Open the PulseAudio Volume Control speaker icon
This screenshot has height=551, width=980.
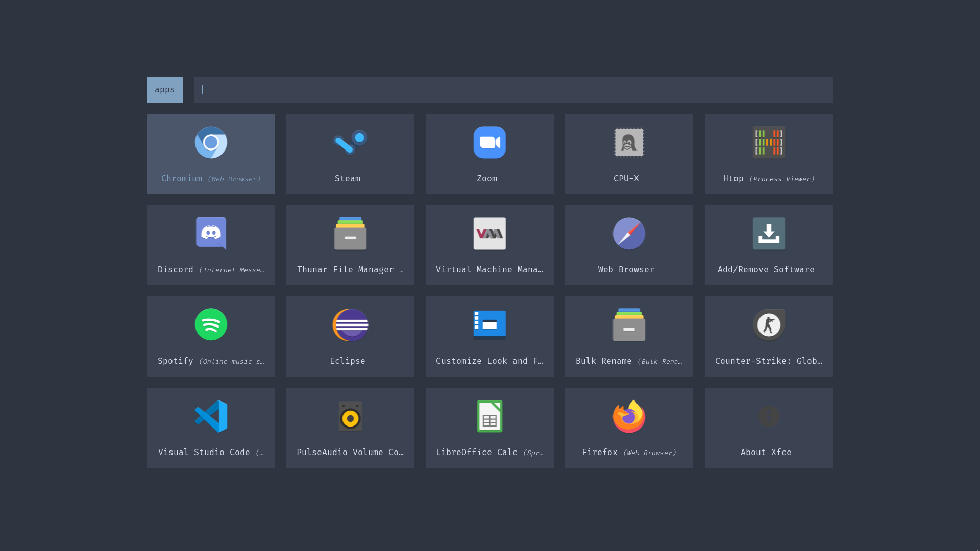pyautogui.click(x=350, y=416)
